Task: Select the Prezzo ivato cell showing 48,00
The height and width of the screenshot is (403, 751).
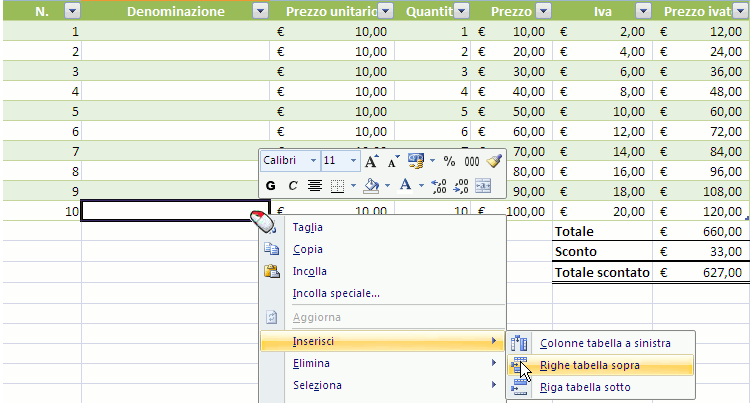Action: coord(701,91)
